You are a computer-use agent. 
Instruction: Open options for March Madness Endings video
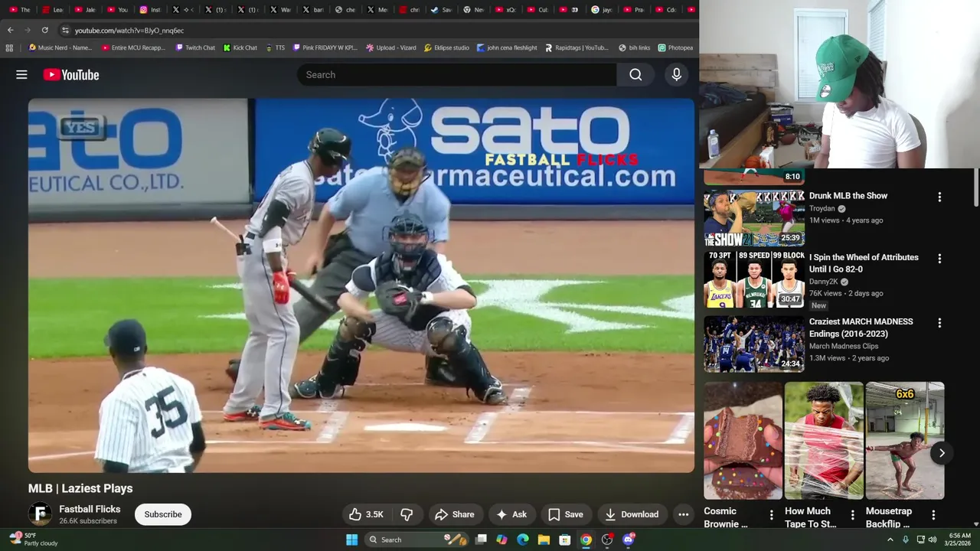pyautogui.click(x=939, y=323)
